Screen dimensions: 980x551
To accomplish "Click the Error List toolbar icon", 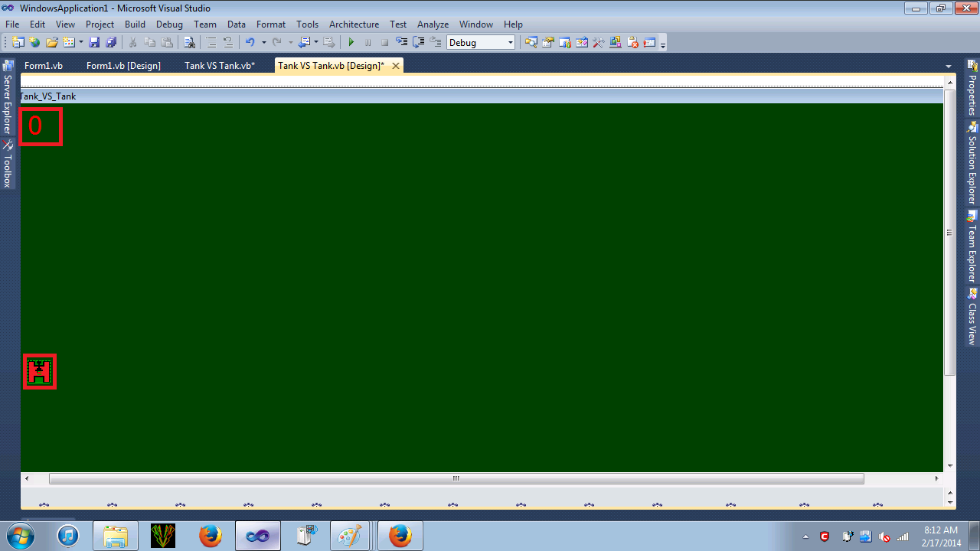I will [650, 43].
